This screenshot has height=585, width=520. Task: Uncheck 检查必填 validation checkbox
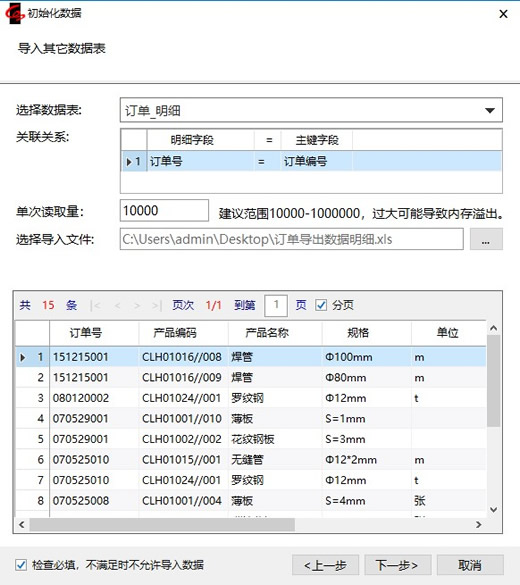21,565
